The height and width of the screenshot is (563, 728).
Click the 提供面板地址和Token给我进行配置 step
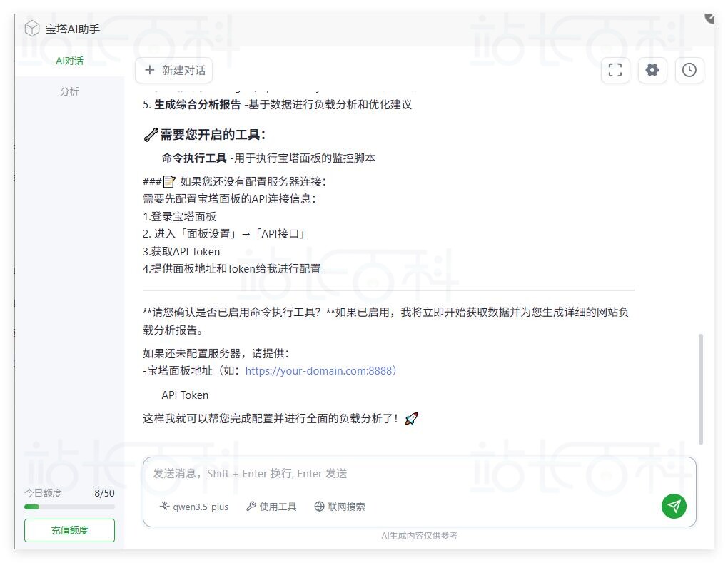coord(232,269)
